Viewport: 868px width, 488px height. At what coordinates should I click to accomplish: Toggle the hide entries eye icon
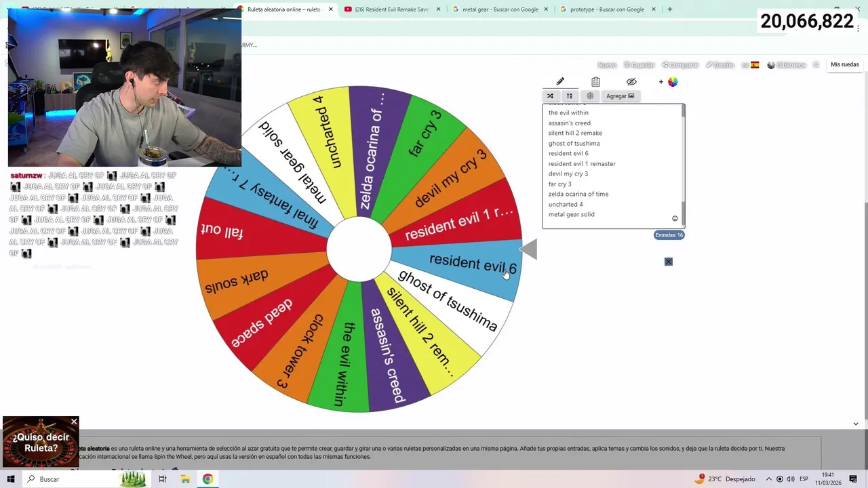[631, 81]
